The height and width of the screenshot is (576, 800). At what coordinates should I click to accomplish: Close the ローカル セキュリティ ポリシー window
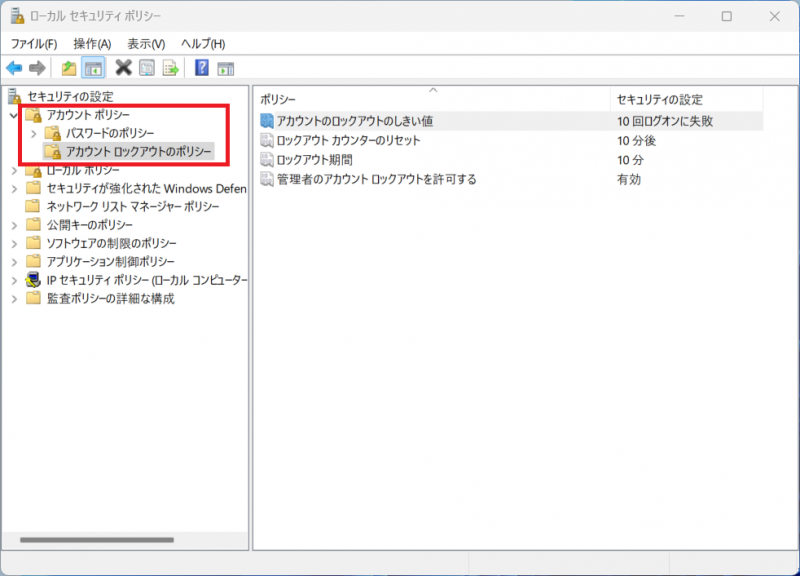(774, 16)
